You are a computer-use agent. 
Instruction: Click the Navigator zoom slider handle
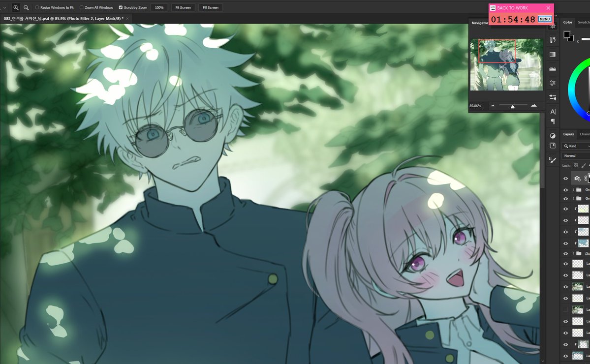(512, 107)
